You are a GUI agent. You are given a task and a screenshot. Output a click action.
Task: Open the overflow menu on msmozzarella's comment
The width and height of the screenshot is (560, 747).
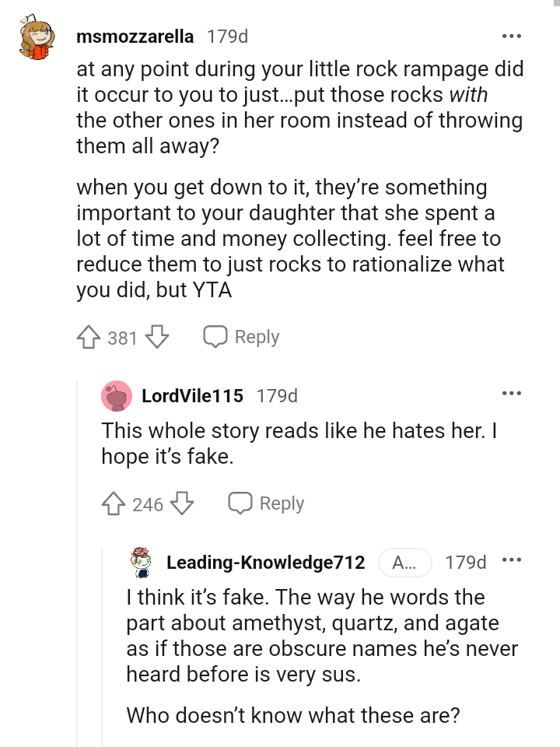(511, 34)
